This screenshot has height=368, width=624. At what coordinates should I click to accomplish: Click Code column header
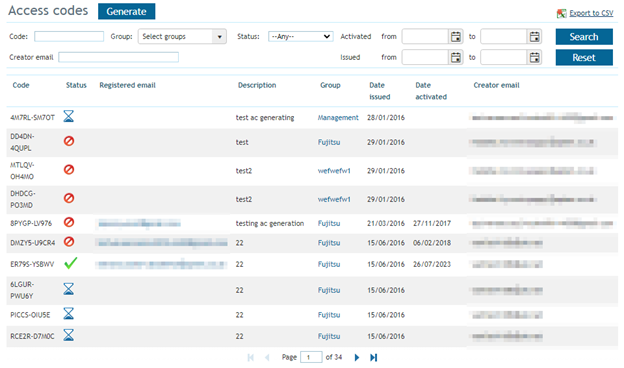tap(21, 85)
